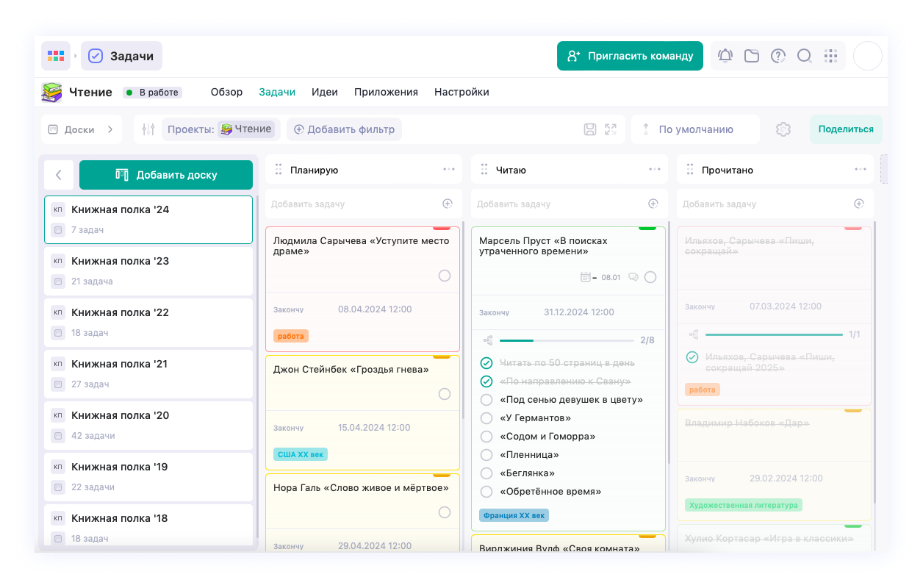
Task: Click the plus icon in Планирую add-task field
Action: coord(448,204)
